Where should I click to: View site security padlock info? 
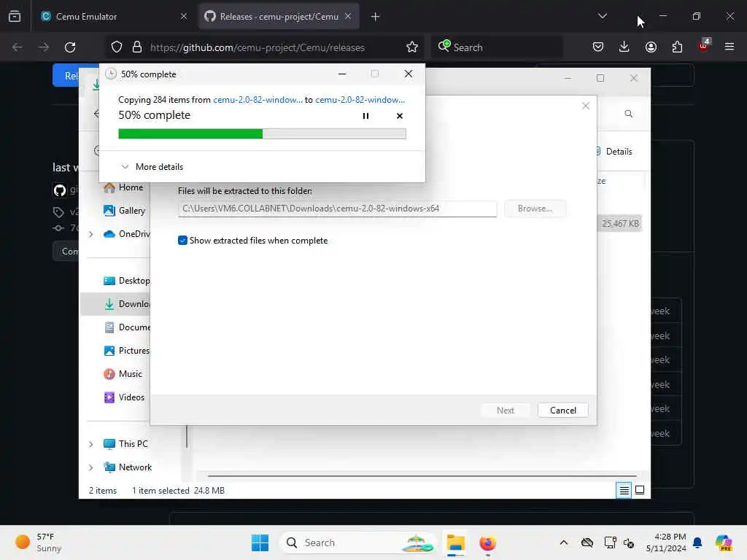coord(137,47)
